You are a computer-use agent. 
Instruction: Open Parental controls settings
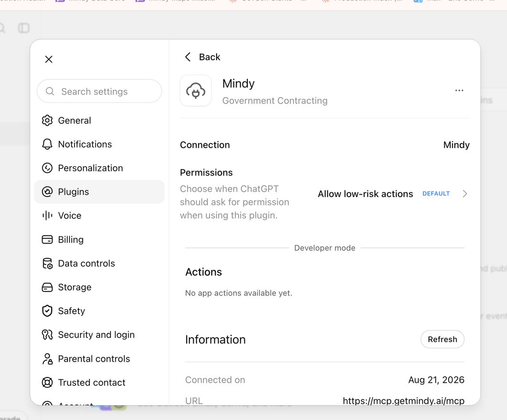(99, 359)
